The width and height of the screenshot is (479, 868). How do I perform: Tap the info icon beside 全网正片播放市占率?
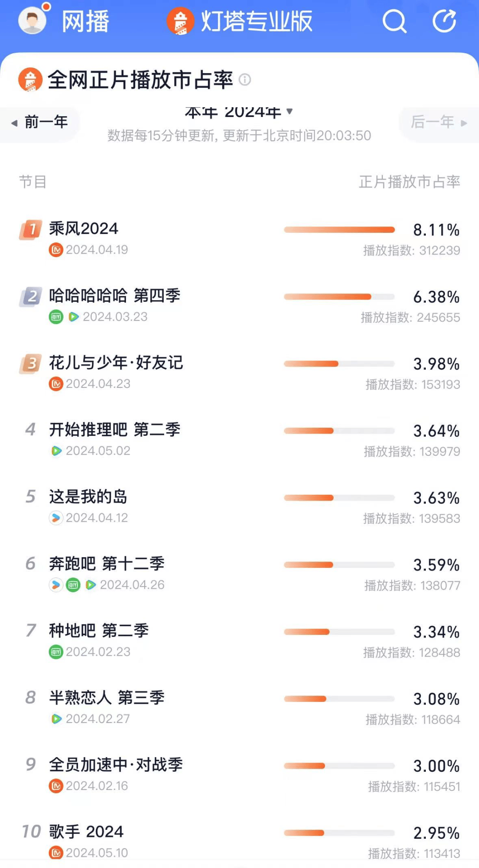tap(245, 80)
